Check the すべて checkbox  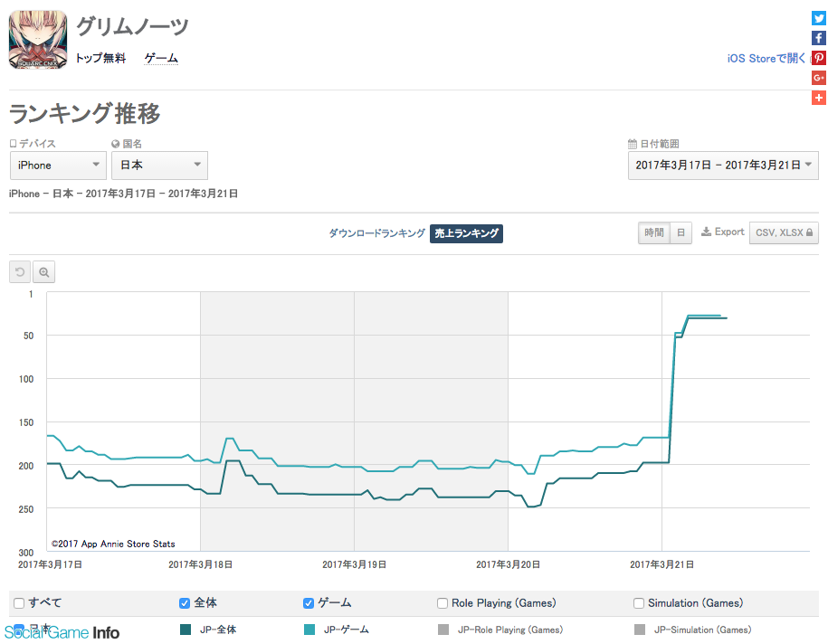[19, 602]
